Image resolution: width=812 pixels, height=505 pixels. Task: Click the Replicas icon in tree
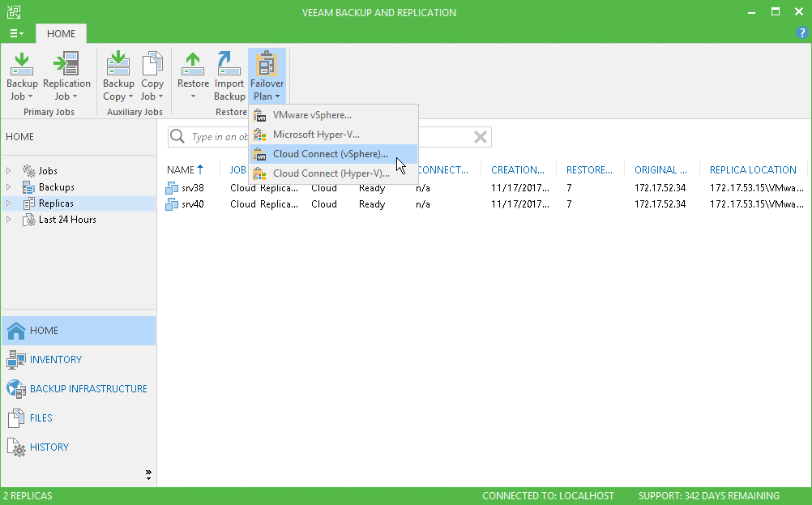pos(29,203)
